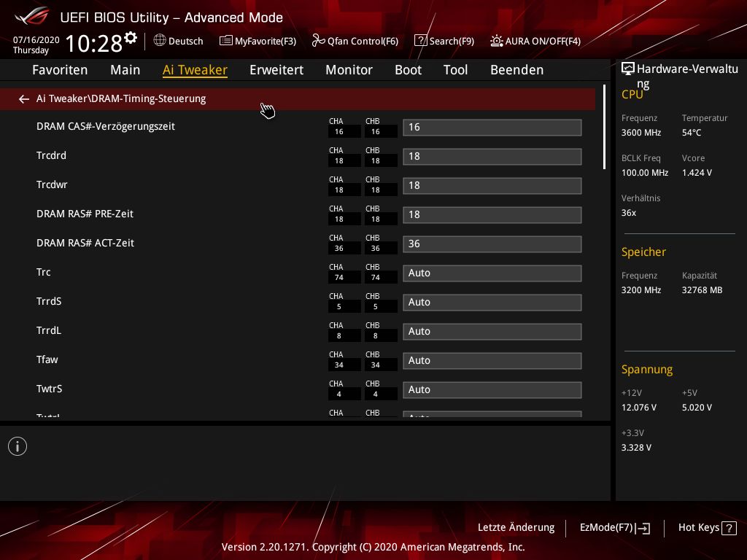Click DRAM CAS# latency field showing 16
This screenshot has width=747, height=560.
tap(492, 128)
